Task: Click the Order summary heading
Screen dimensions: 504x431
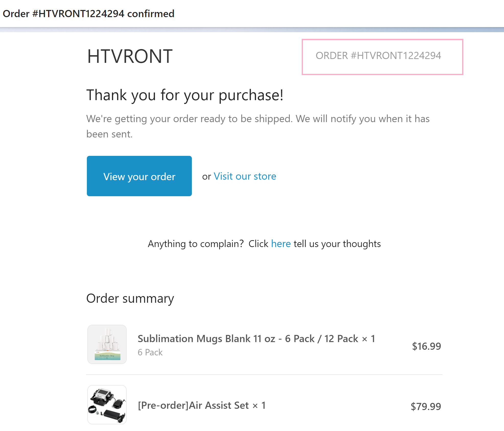Action: tap(130, 298)
